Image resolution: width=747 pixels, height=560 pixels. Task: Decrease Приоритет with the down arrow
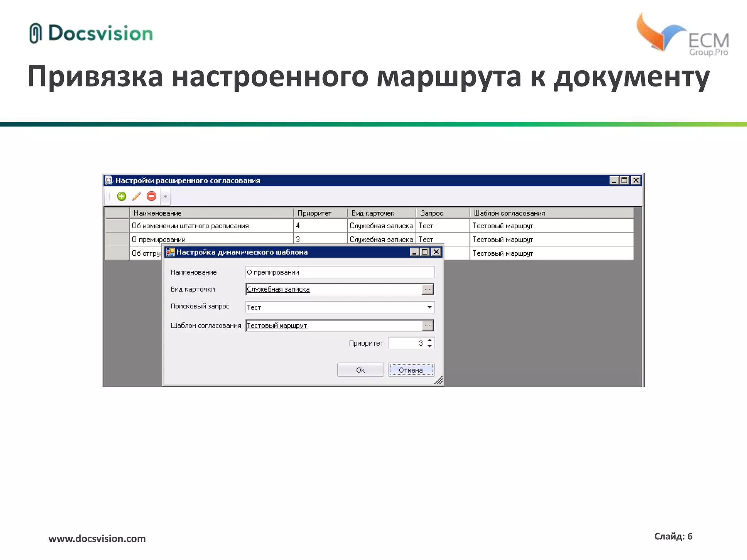(430, 346)
